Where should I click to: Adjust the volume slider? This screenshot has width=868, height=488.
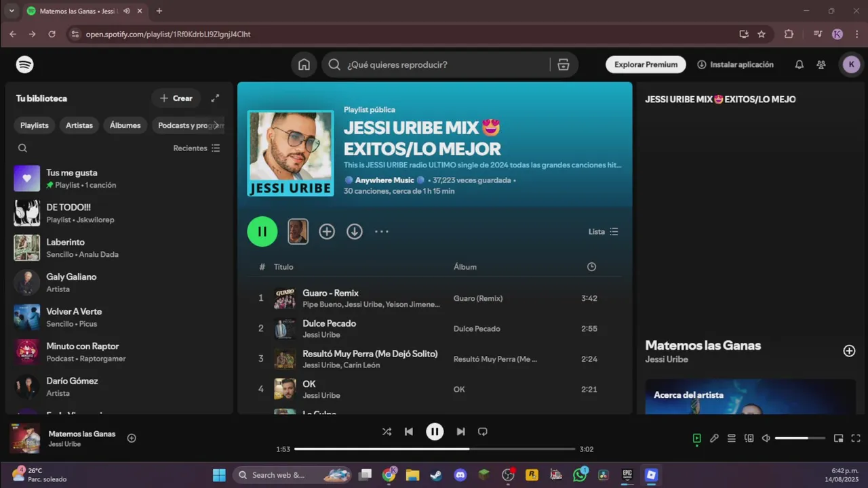click(x=800, y=439)
